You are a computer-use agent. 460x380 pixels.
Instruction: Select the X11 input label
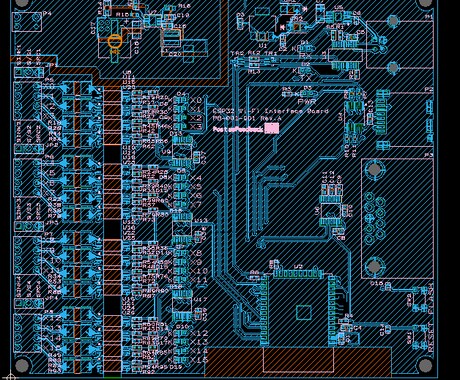point(199,279)
